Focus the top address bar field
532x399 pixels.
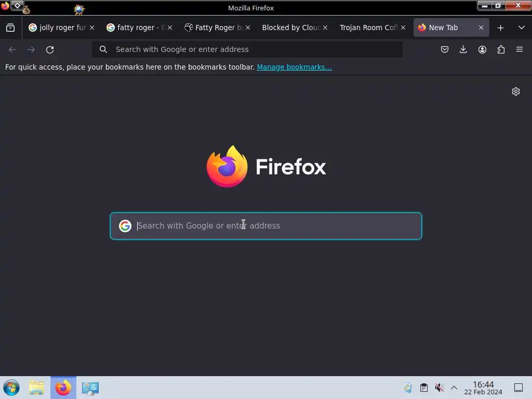[x=247, y=49]
